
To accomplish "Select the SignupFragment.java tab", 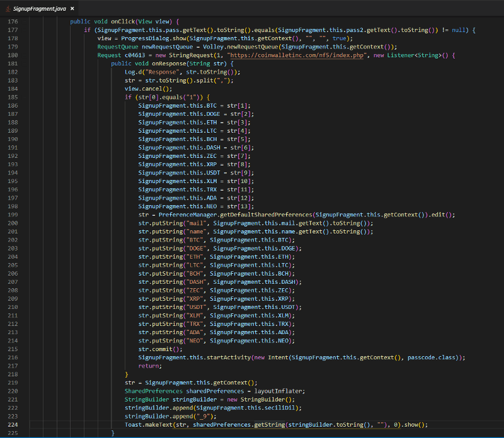I will tap(40, 9).
